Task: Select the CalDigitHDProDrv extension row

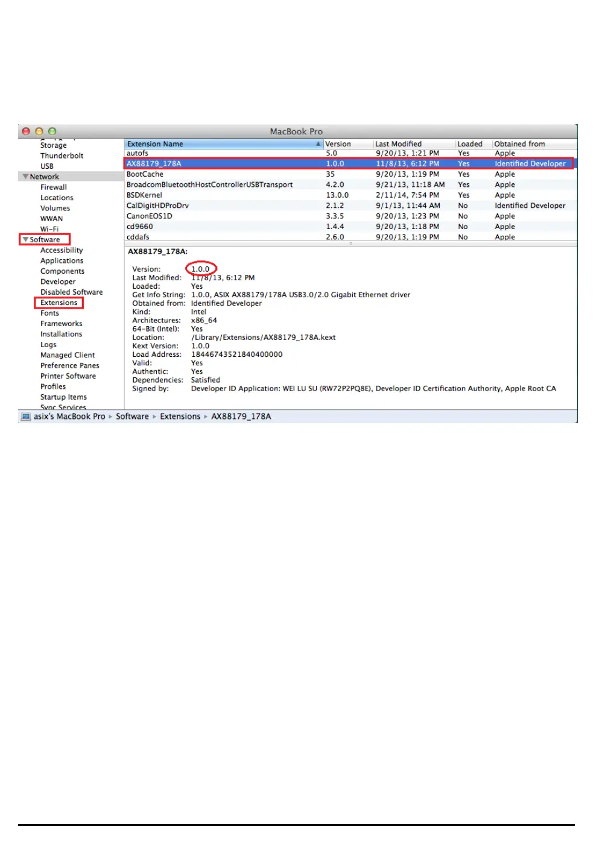Action: (x=350, y=206)
